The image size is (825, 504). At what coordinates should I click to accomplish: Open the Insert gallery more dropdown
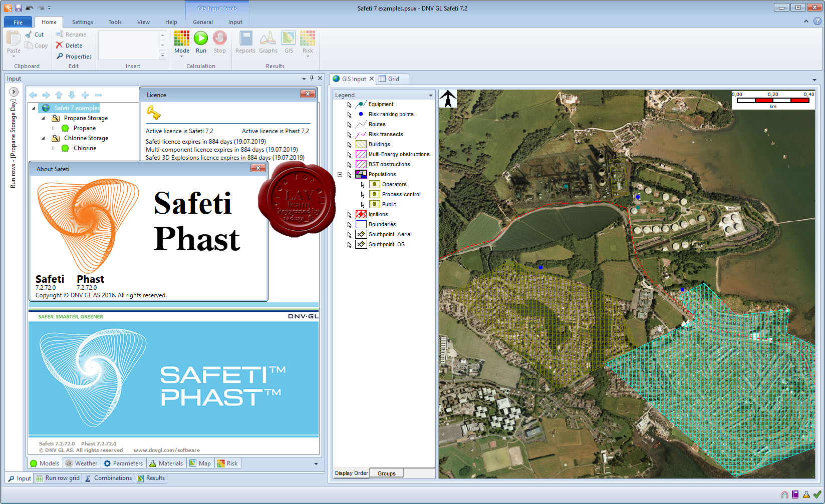162,56
